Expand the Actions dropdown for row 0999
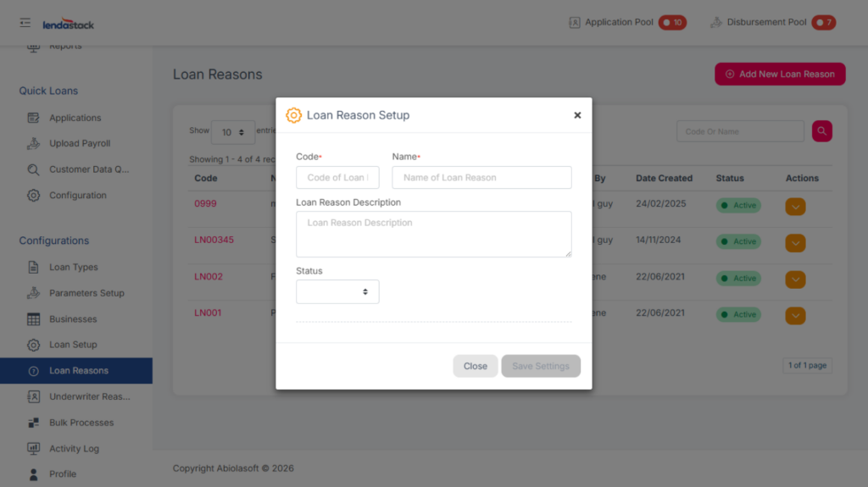 click(x=795, y=206)
